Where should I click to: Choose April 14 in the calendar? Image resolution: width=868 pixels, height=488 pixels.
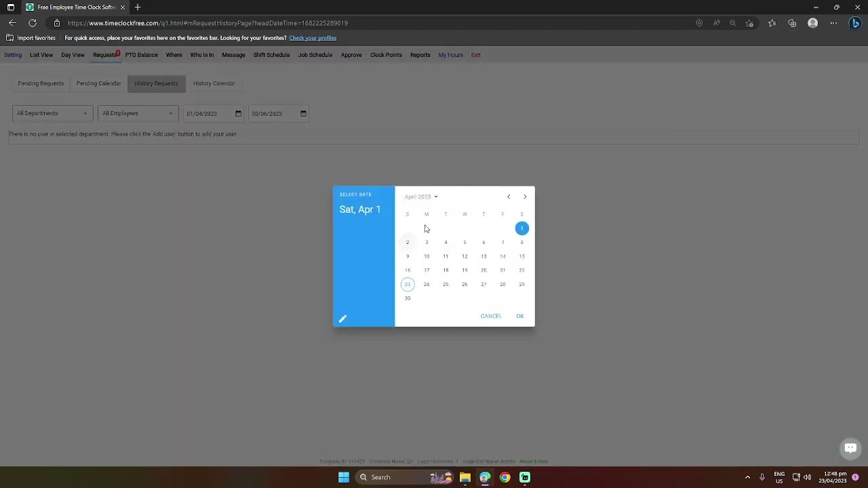pos(502,256)
